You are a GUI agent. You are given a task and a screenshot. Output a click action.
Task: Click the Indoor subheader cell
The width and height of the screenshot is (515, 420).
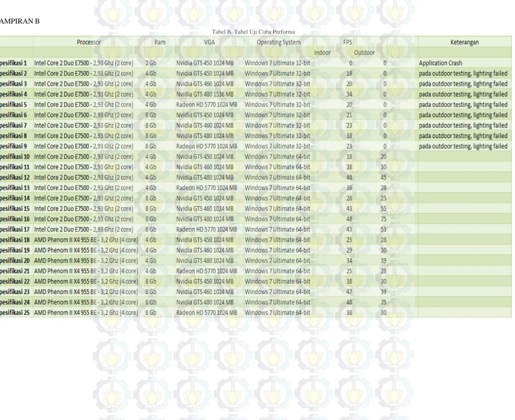[x=322, y=52]
